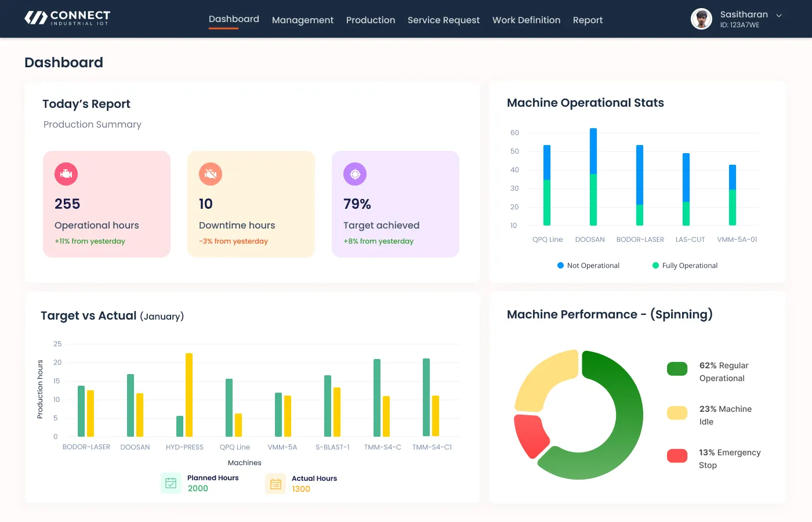Click the VMM-5A axis label
The height and width of the screenshot is (522, 812).
pos(282,447)
